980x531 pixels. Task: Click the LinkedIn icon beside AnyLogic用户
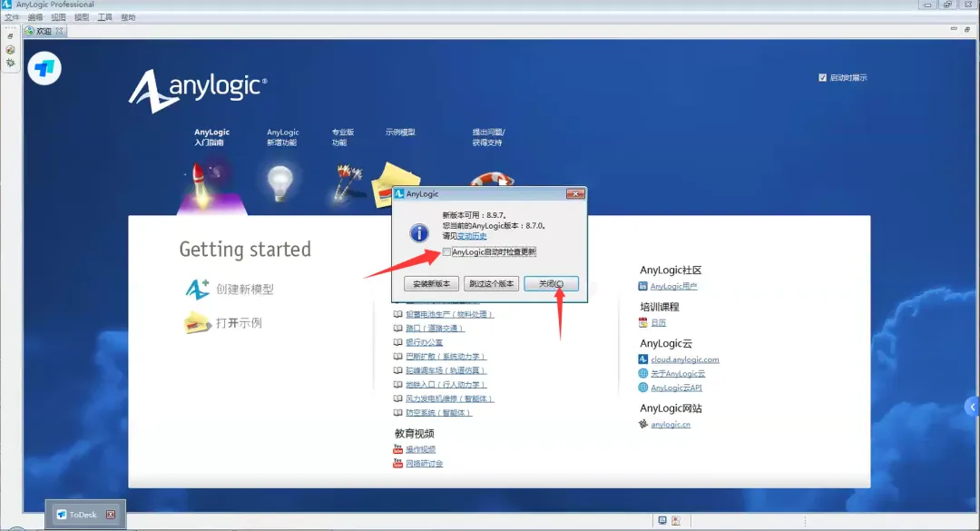pos(642,286)
